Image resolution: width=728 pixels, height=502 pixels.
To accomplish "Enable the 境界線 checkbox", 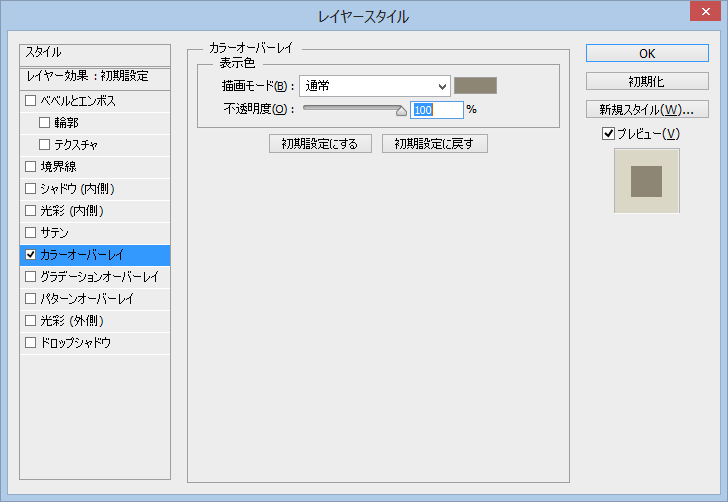I will coord(31,167).
